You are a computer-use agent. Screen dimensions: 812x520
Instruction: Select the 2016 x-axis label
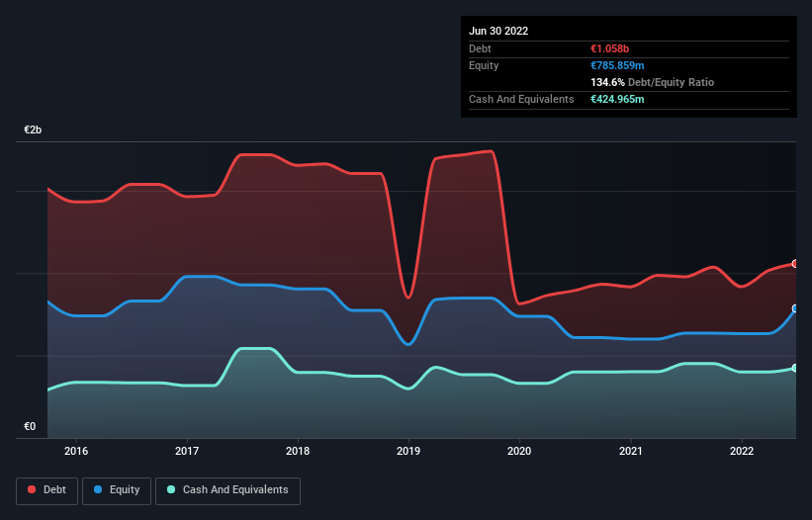(x=76, y=451)
